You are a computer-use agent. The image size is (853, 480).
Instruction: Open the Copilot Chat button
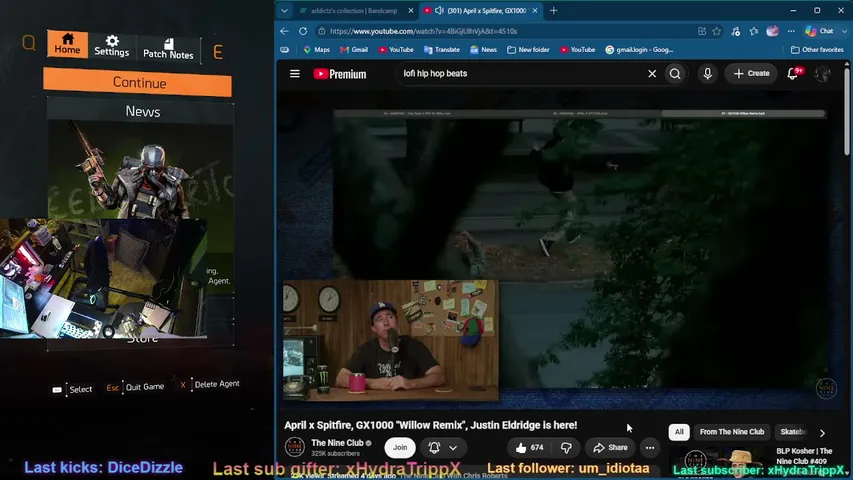[x=819, y=31]
